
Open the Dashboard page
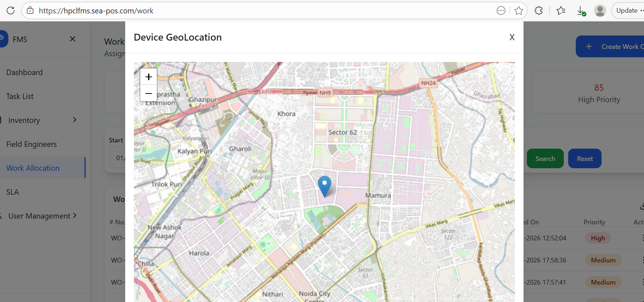click(25, 73)
